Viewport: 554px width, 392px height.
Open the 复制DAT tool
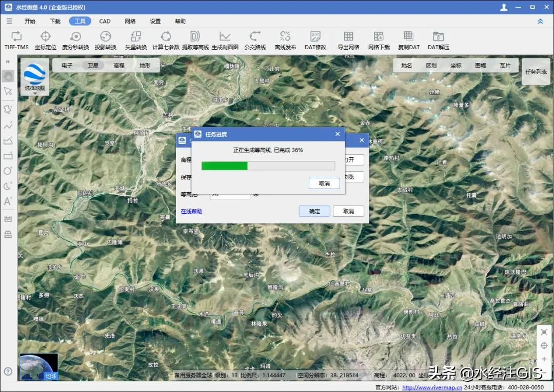pos(409,40)
